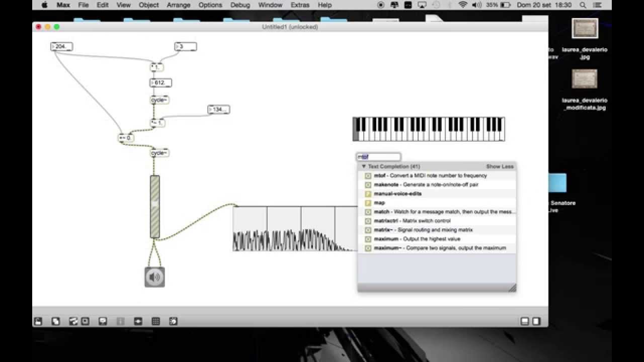Click the number box showing 612.
This screenshot has height=362, width=644.
[160, 82]
